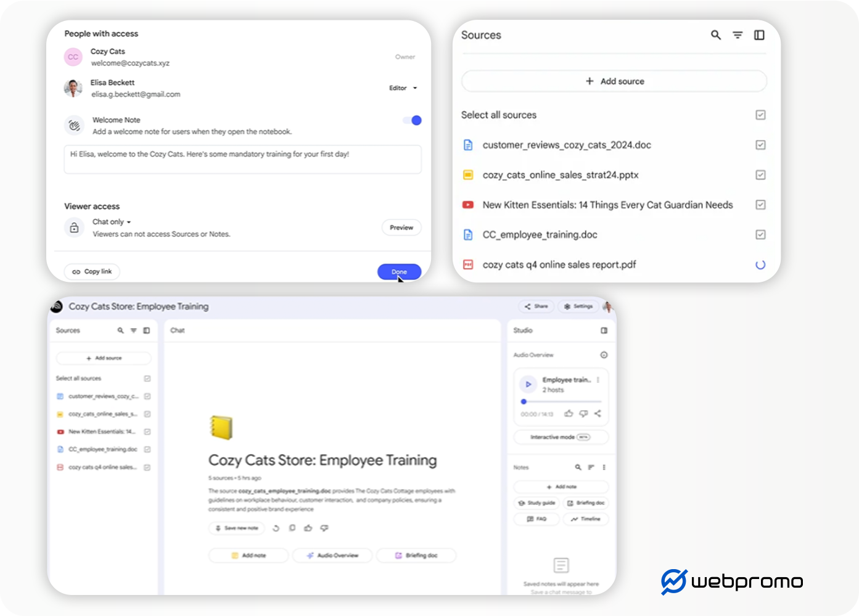Click the filter icon in the enlarged Sources panel
859x616 pixels.
[738, 35]
